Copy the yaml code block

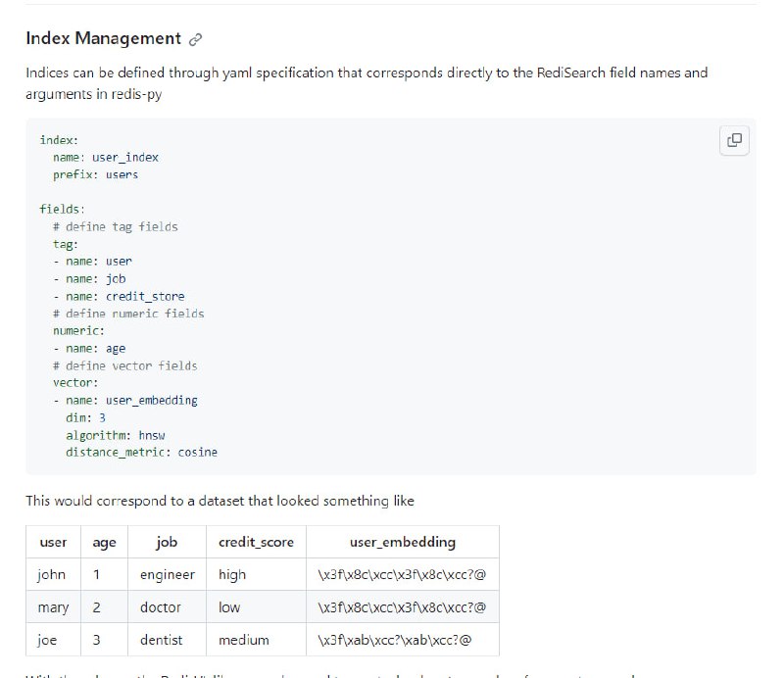point(734,140)
